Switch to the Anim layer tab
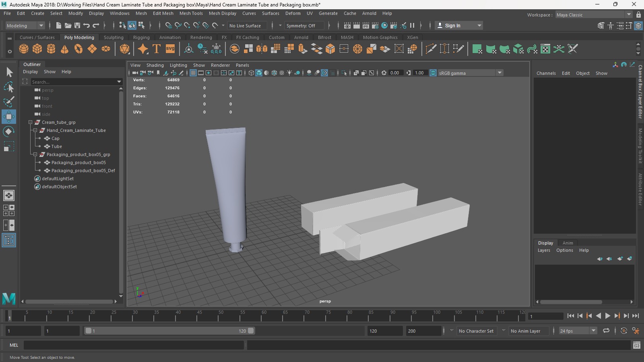This screenshot has height=362, width=644. [x=568, y=243]
